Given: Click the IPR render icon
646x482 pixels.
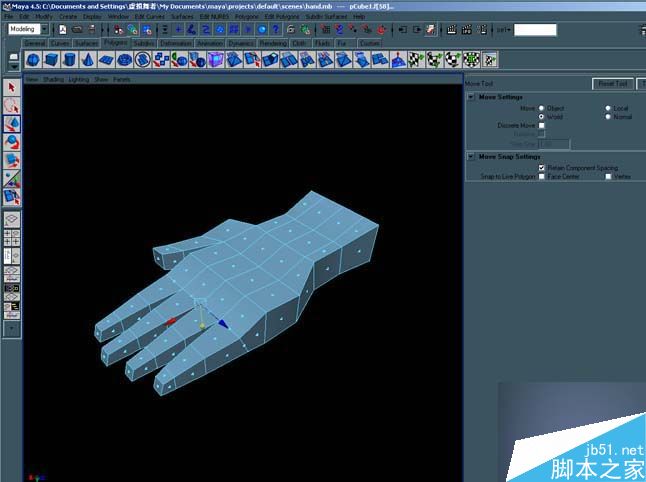Looking at the screenshot, I should tap(467, 29).
